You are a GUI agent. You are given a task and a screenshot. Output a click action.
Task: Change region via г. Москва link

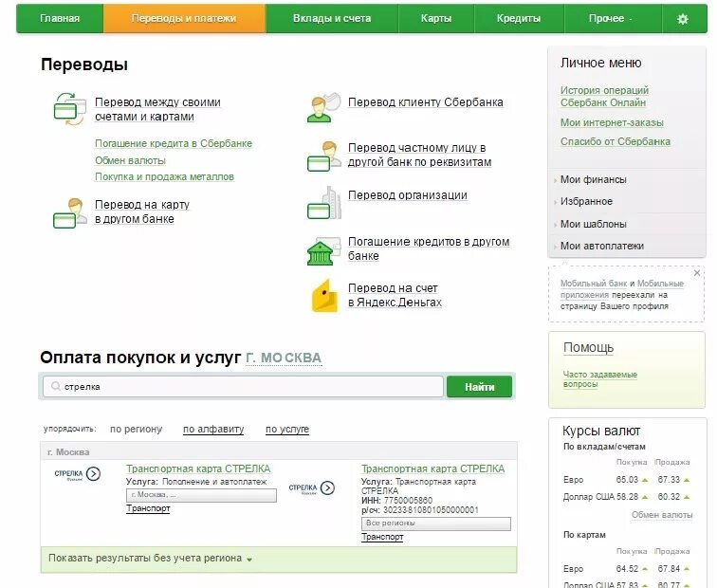point(284,358)
